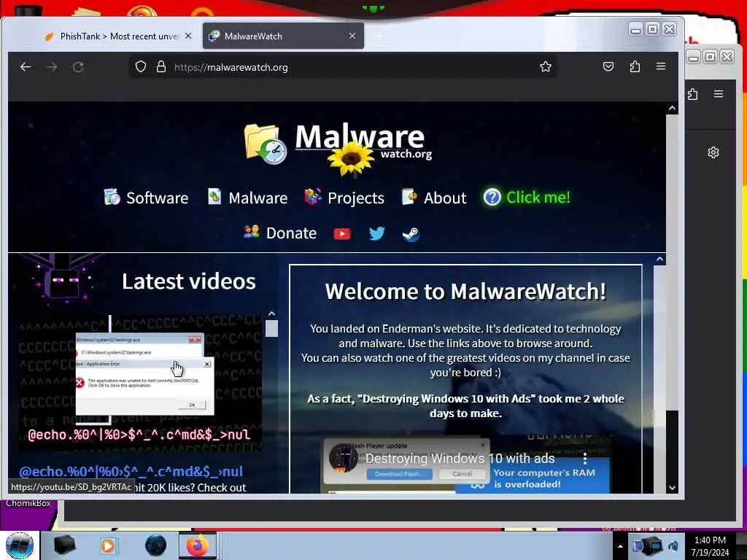Click the green 'Click me!' link
This screenshot has width=747, height=560.
coord(527,197)
